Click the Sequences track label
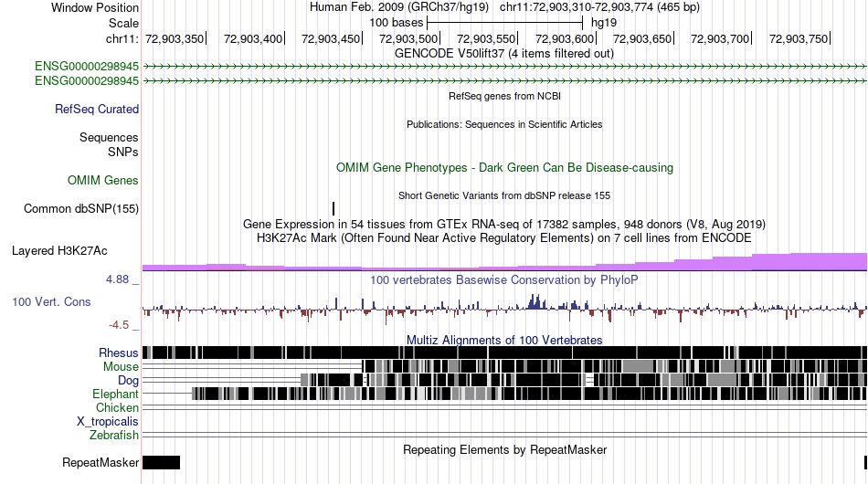 [109, 137]
